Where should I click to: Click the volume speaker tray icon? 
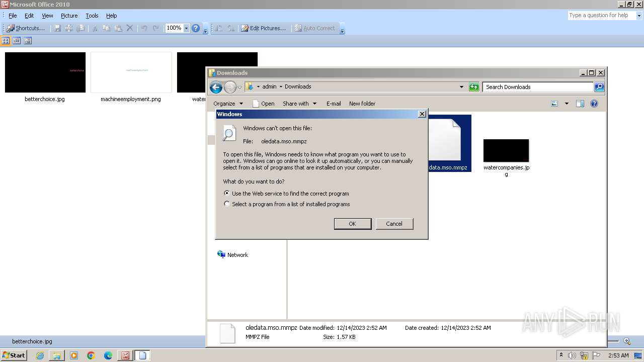tap(572, 355)
